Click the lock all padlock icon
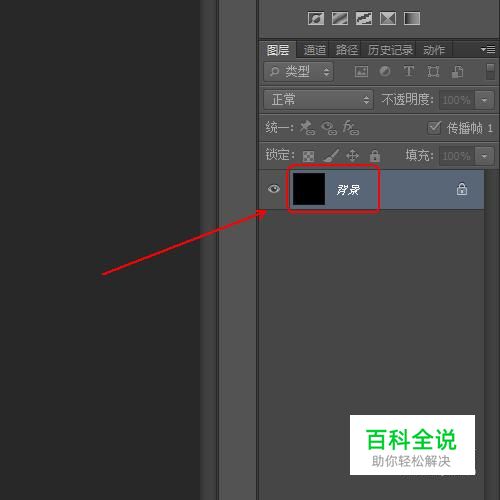Image resolution: width=500 pixels, height=500 pixels. (375, 155)
